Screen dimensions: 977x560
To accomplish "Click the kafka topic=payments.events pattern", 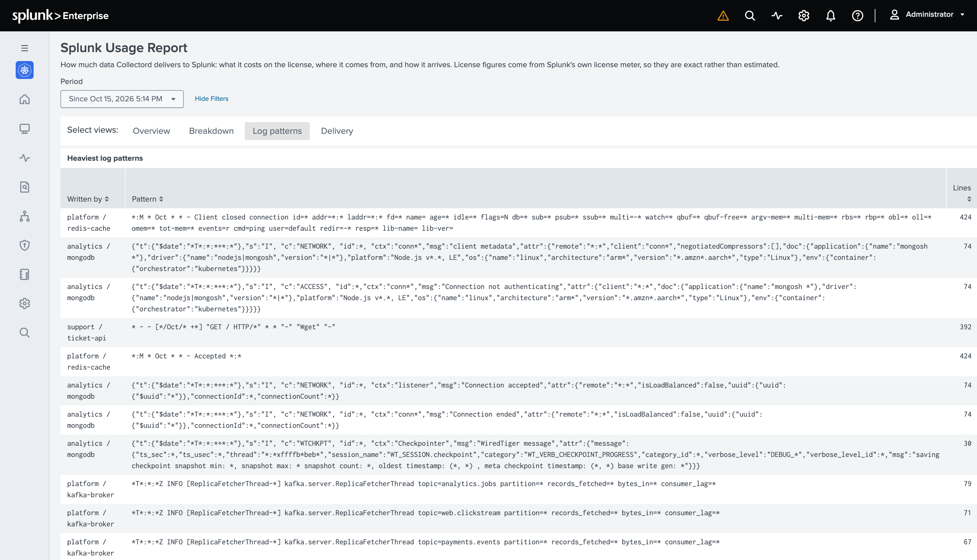I will (425, 542).
